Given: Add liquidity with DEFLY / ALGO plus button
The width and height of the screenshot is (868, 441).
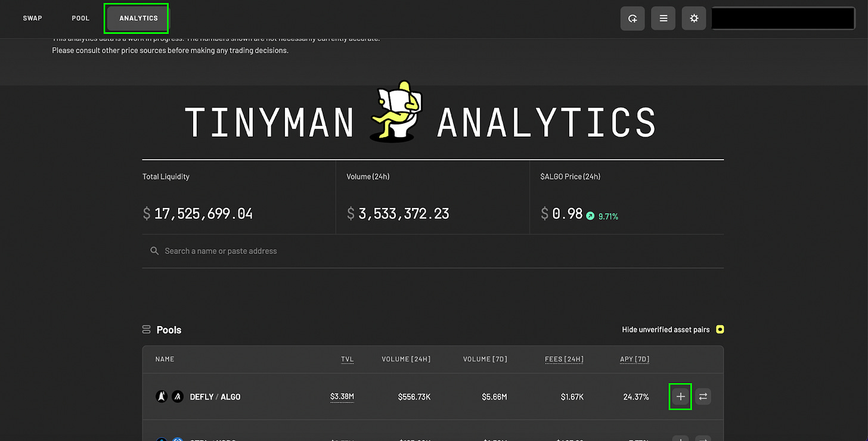Looking at the screenshot, I should (x=680, y=396).
